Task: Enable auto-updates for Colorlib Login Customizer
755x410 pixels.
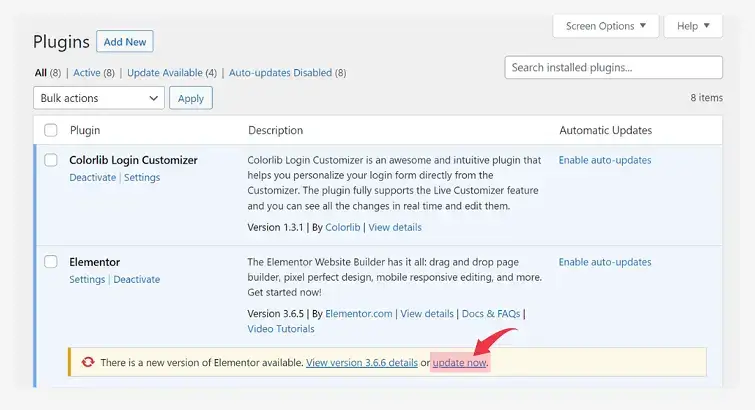Action: pos(605,160)
